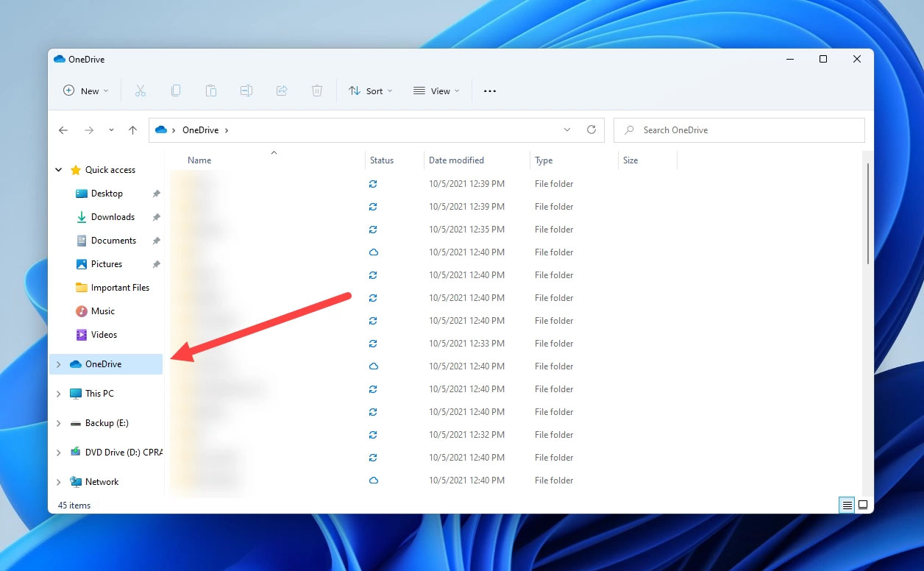Expand the This PC tree node
Screen dimensions: 924x571
click(59, 394)
